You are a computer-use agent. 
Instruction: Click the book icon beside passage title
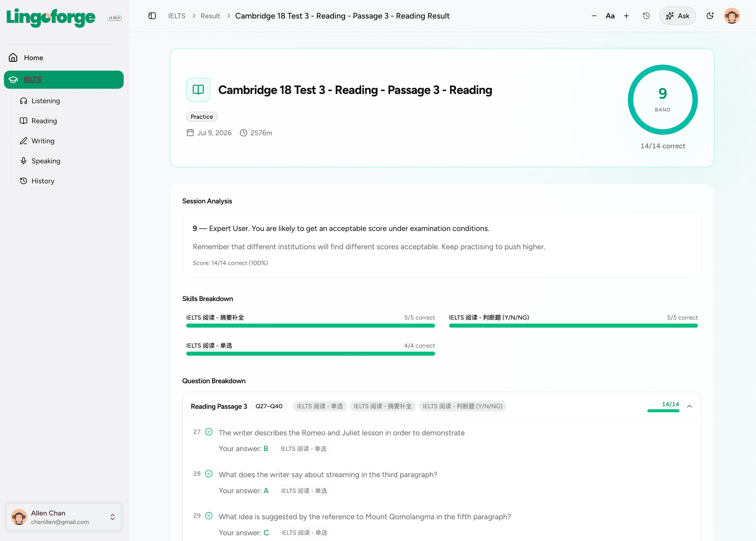tap(198, 90)
